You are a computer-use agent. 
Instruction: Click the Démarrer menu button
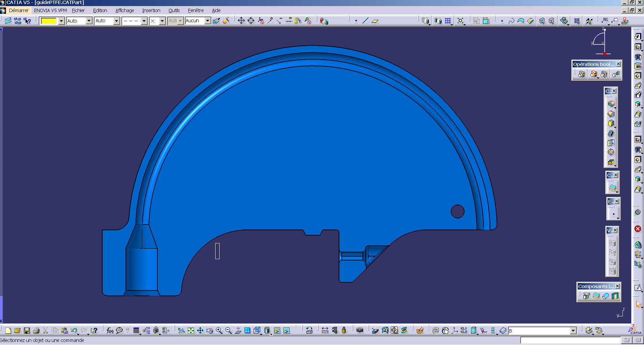tap(18, 10)
